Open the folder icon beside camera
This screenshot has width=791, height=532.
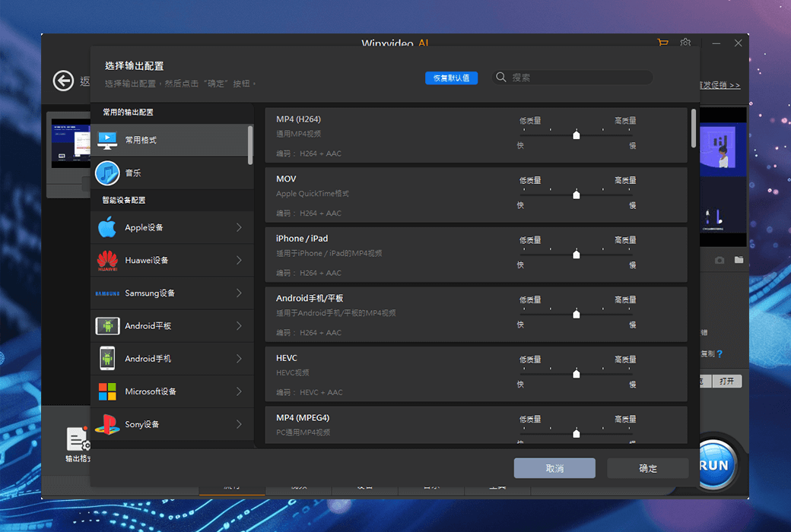(739, 260)
